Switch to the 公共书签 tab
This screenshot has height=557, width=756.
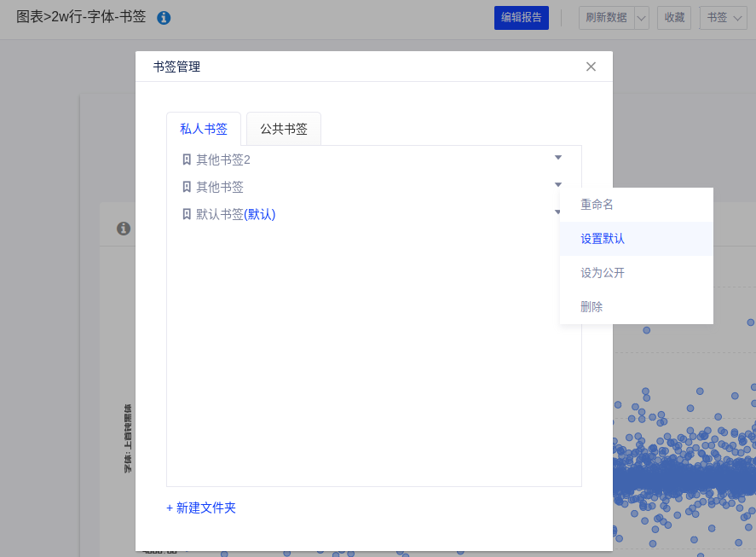click(284, 129)
